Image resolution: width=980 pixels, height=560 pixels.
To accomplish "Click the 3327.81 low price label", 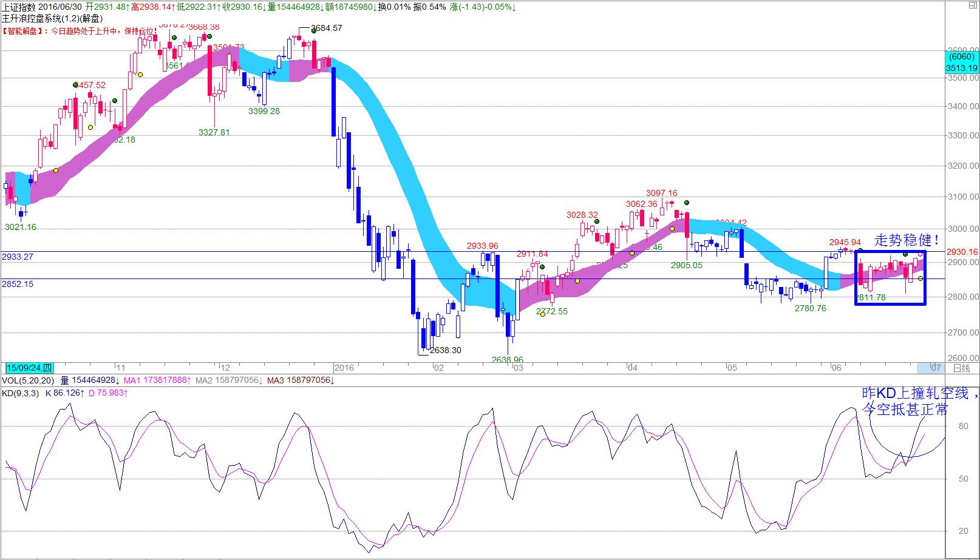I will [214, 132].
